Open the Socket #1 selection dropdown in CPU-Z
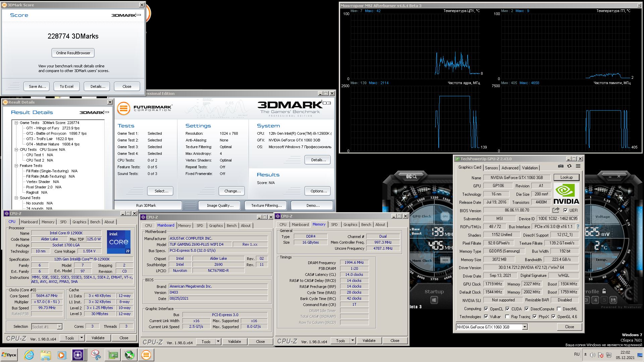 click(x=59, y=326)
